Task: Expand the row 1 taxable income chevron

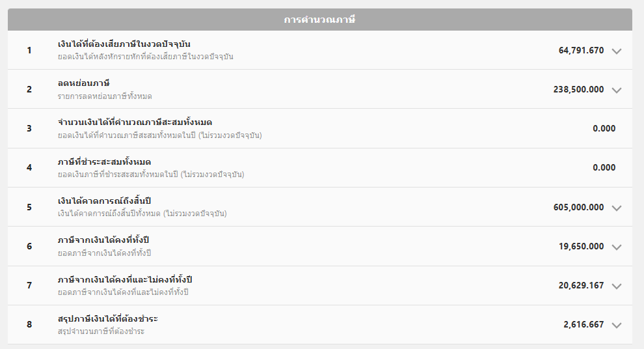Action: (x=617, y=51)
